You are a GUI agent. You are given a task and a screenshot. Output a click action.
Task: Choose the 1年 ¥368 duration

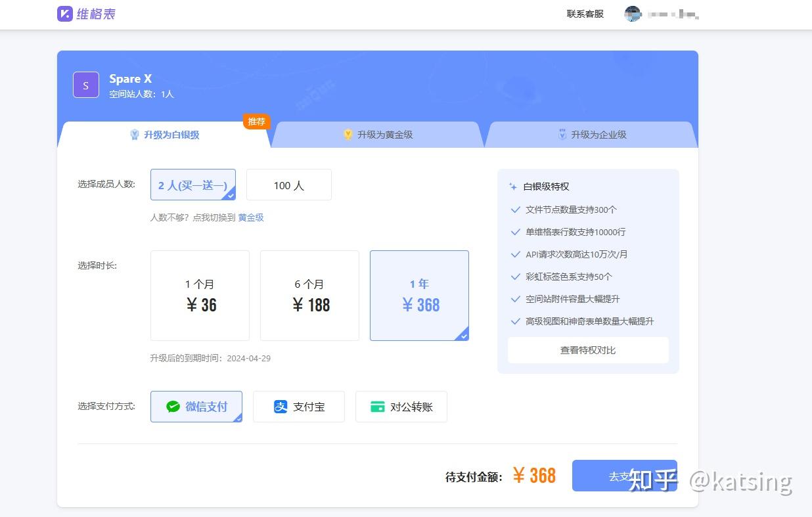(419, 296)
